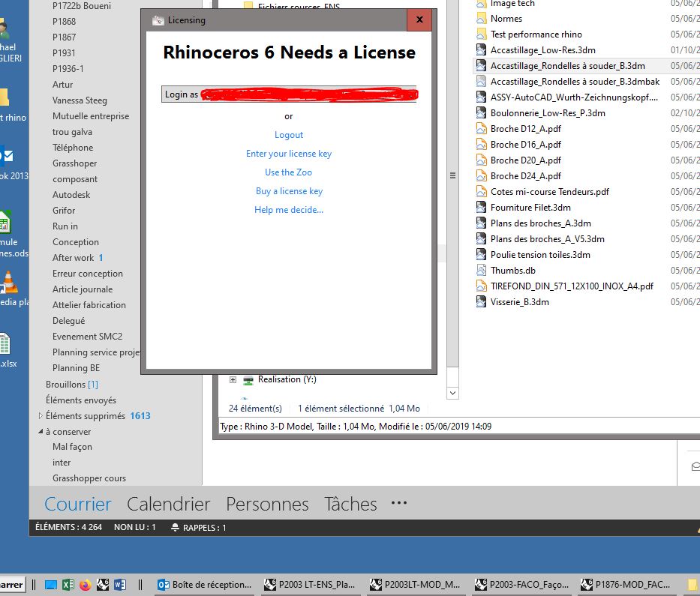Switch to P2003LT-MOD_M Rhino window
700x596 pixels.
coord(416,585)
